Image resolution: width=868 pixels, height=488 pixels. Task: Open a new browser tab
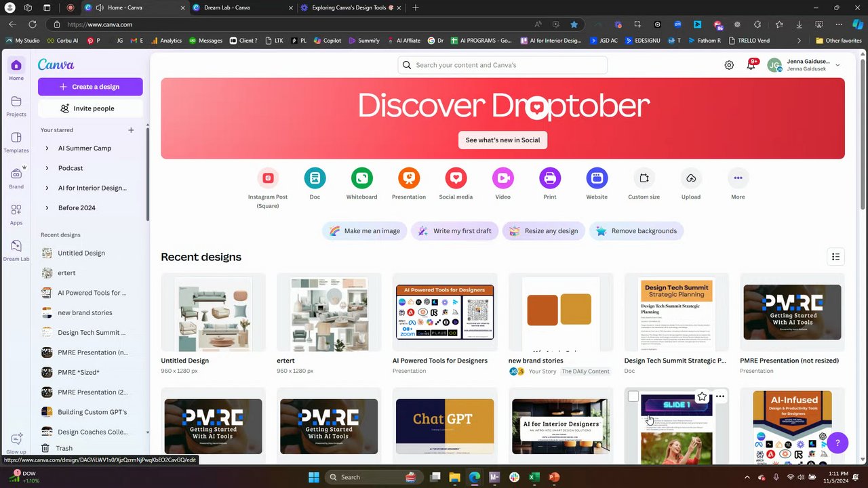click(416, 7)
